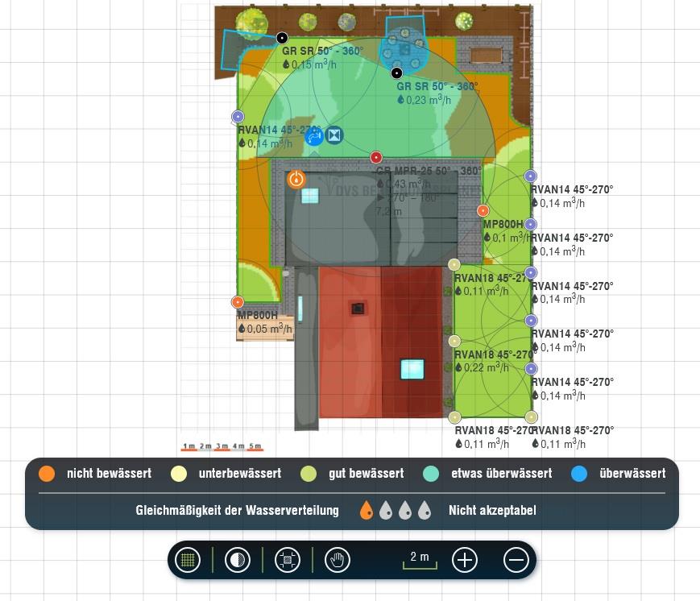700x601 pixels.
Task: Toggle the contrast half-circle view button
Action: click(238, 560)
